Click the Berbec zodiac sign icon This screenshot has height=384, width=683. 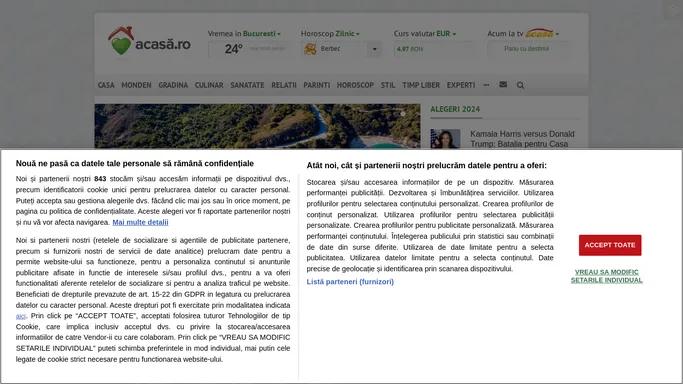pyautogui.click(x=310, y=49)
